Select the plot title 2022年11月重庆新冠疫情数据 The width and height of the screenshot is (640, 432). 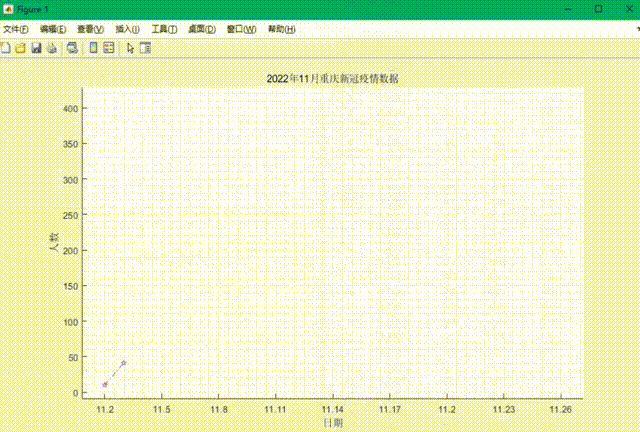[333, 78]
